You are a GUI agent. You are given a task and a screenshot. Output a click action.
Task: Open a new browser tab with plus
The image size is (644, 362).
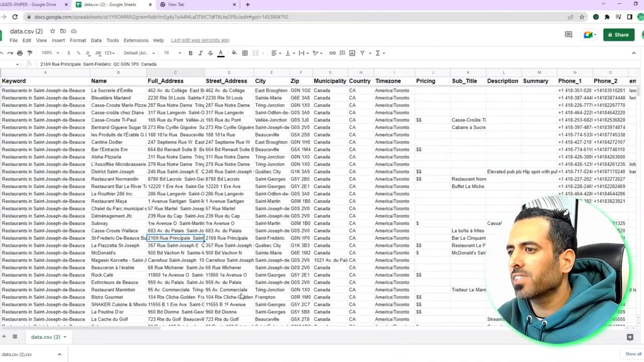coord(247,5)
